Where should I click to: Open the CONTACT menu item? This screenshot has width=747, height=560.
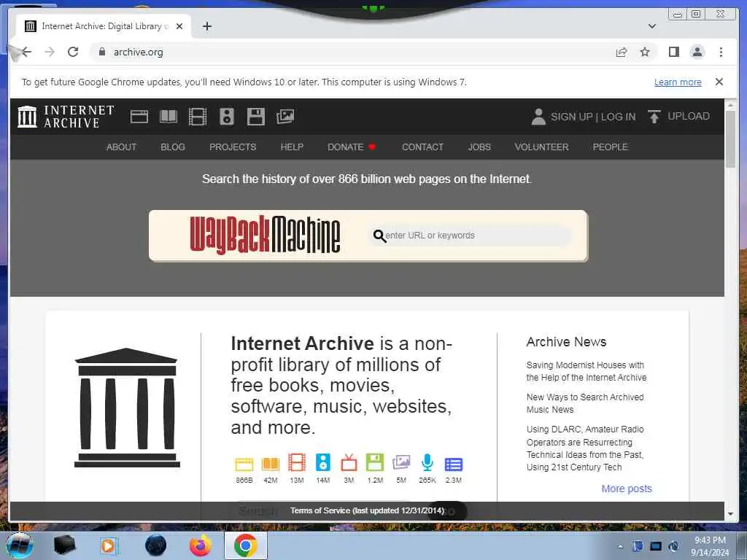[x=422, y=147]
